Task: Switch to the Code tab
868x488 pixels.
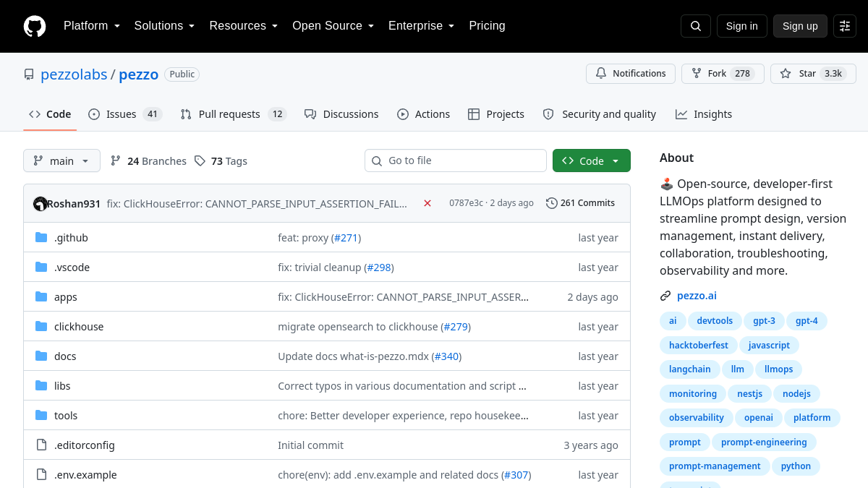Action: (50, 114)
